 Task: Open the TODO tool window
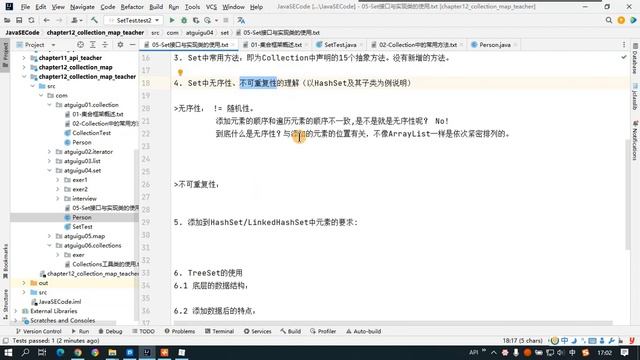[x=143, y=331]
